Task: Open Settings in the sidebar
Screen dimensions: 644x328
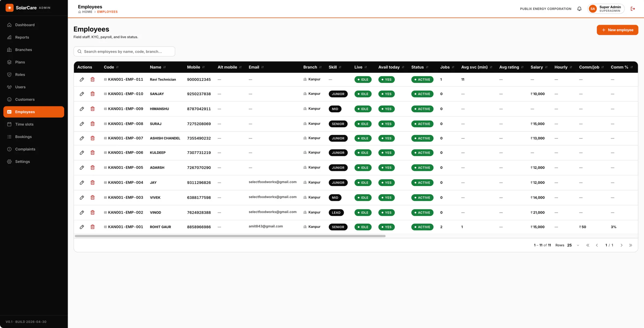Action: 34,161
